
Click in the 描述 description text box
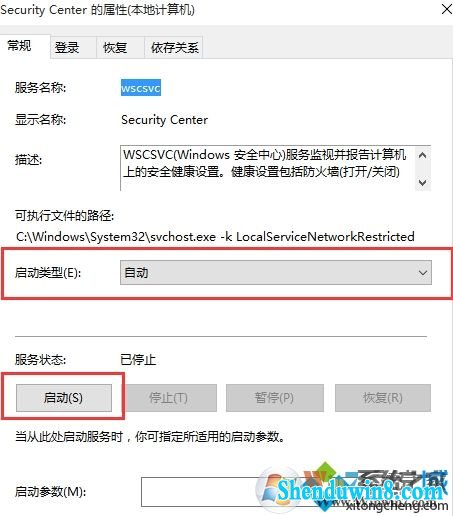(268, 168)
